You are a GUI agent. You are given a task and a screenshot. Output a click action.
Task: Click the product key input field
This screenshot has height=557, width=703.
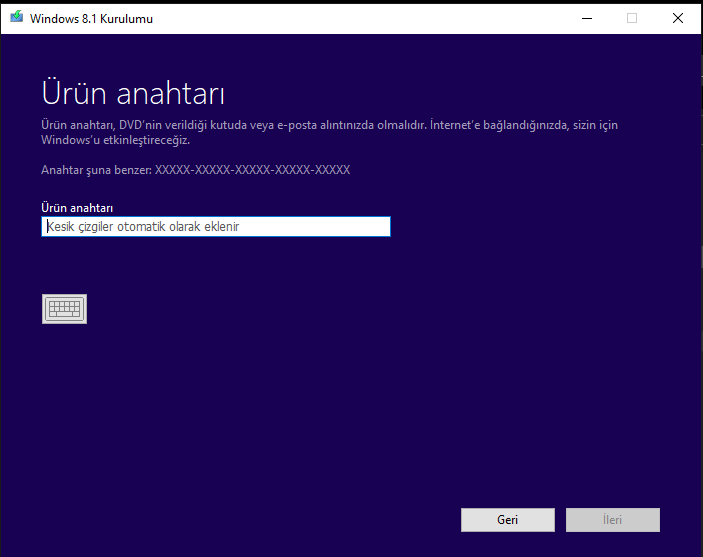[x=216, y=226]
